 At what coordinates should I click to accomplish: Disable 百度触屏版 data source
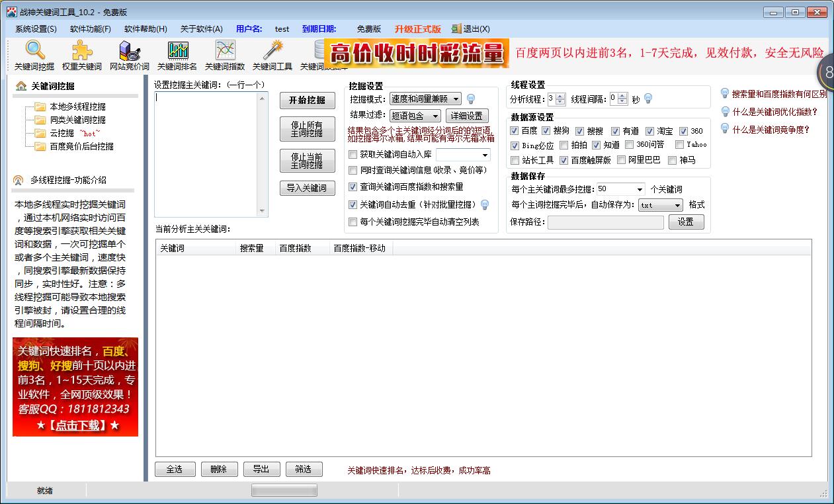pyautogui.click(x=564, y=159)
